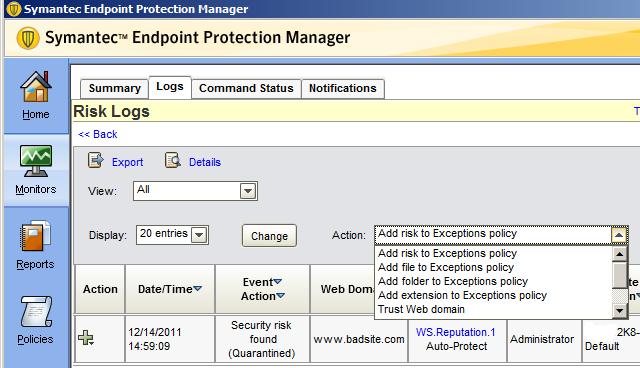Open the Policies scroll icon

[36, 311]
